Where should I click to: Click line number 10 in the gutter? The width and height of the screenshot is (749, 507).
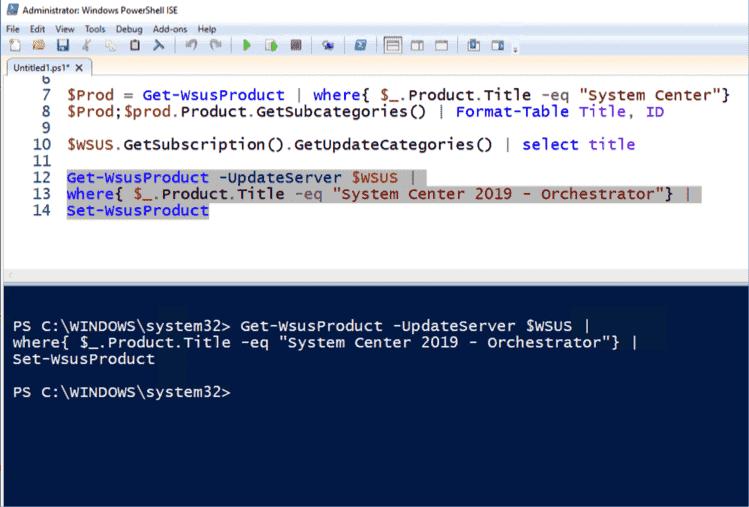42,144
